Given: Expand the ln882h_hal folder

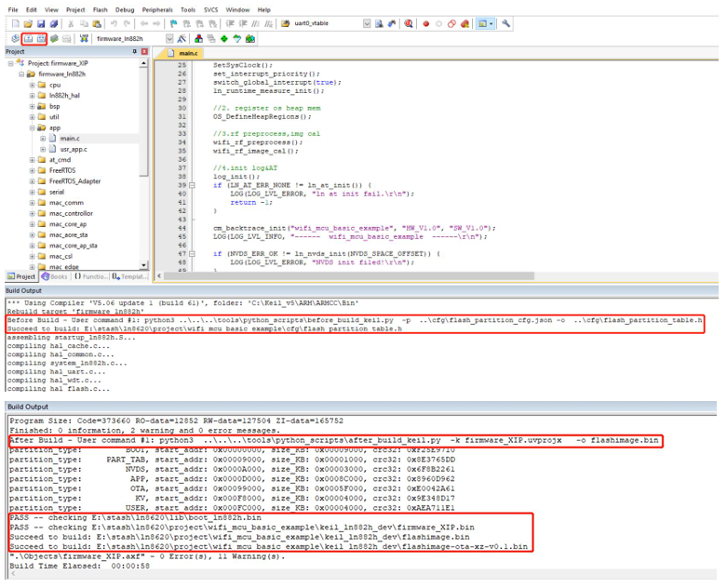Looking at the screenshot, I should (32, 96).
